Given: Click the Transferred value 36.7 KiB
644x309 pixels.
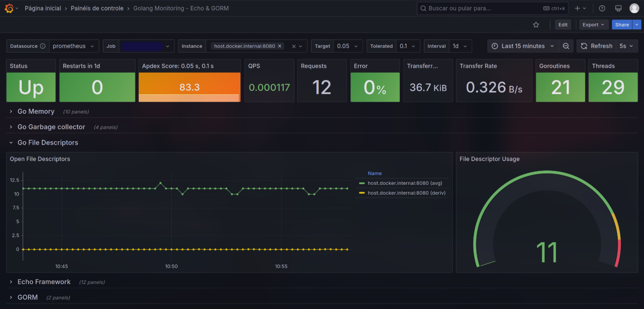Looking at the screenshot, I should 428,88.
